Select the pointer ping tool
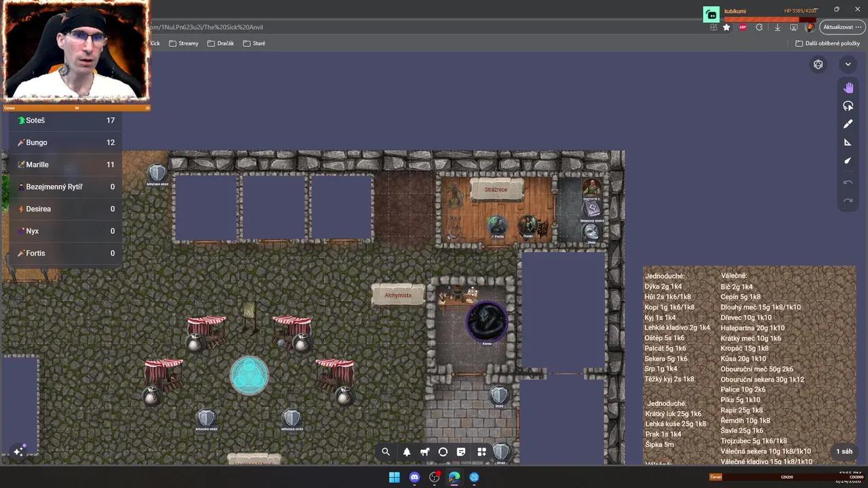The height and width of the screenshot is (488, 868). coord(848,161)
